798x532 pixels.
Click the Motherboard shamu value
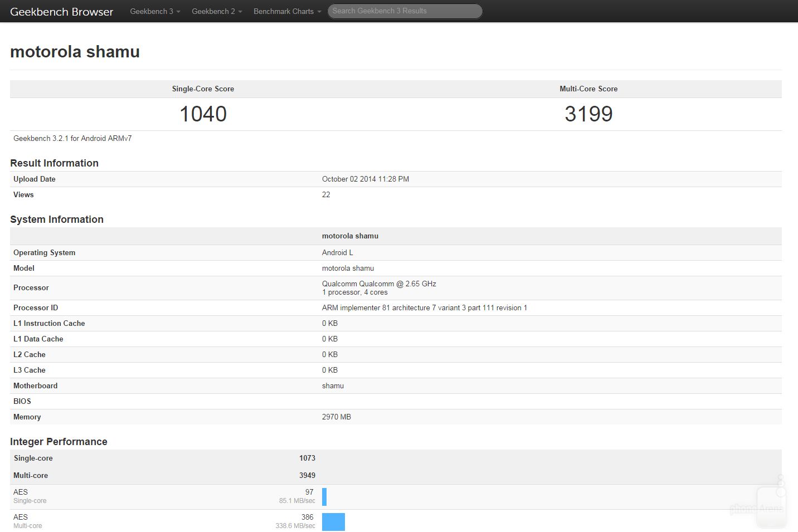click(333, 385)
